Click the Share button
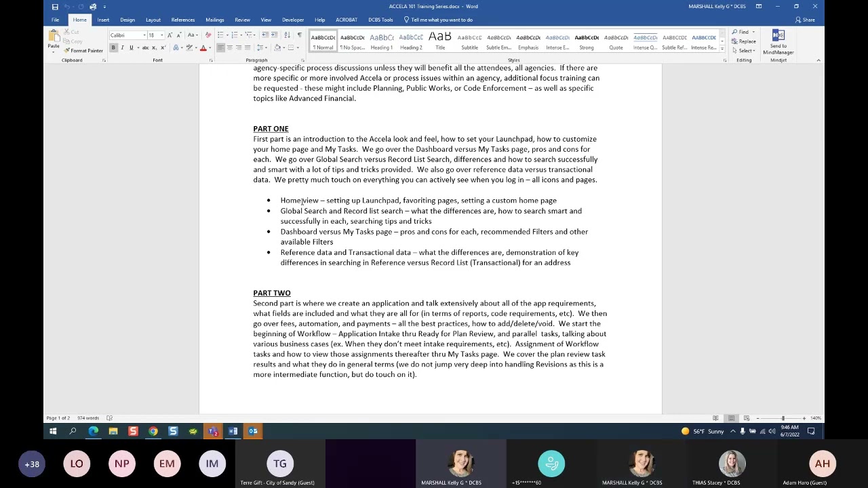 (x=805, y=20)
